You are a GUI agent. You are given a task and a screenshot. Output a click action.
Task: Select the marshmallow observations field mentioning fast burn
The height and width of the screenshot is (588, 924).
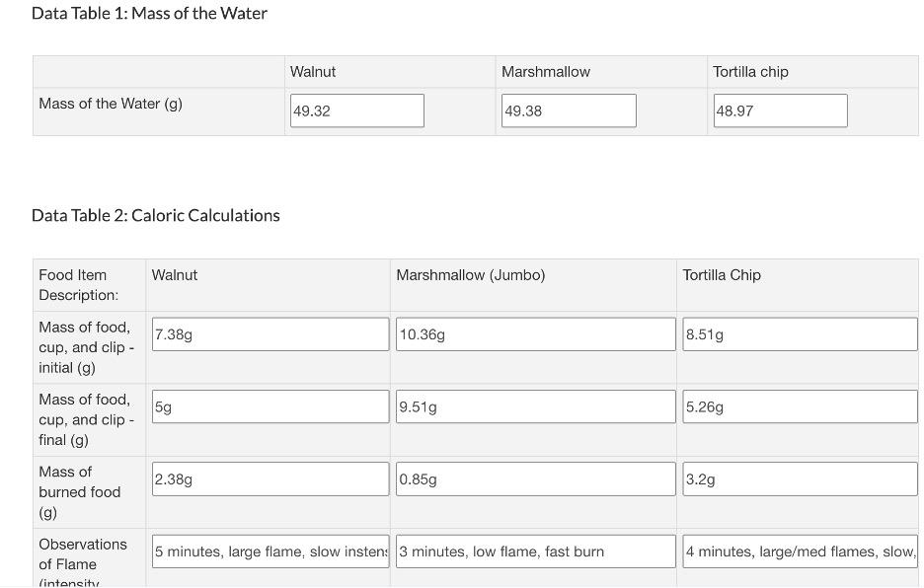[x=535, y=551]
